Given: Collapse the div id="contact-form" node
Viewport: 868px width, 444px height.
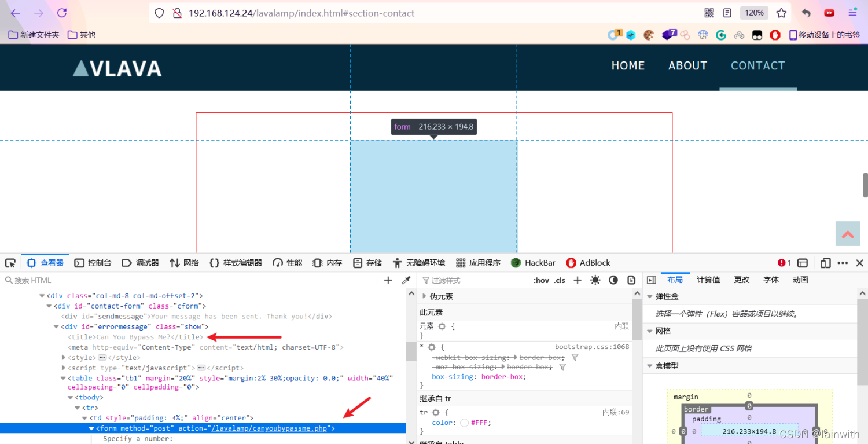Looking at the screenshot, I should click(49, 306).
